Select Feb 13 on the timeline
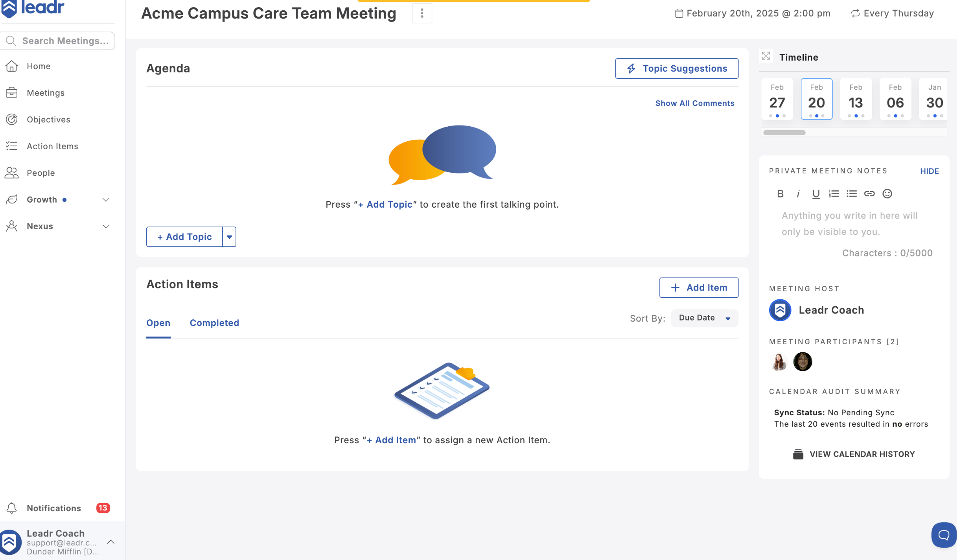This screenshot has width=957, height=560. [856, 99]
